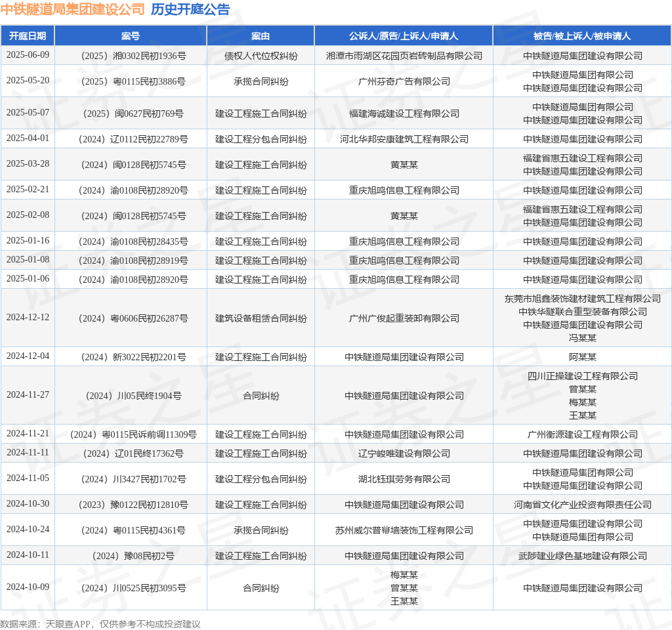Click defendant 冯某某

pyautogui.click(x=582, y=338)
